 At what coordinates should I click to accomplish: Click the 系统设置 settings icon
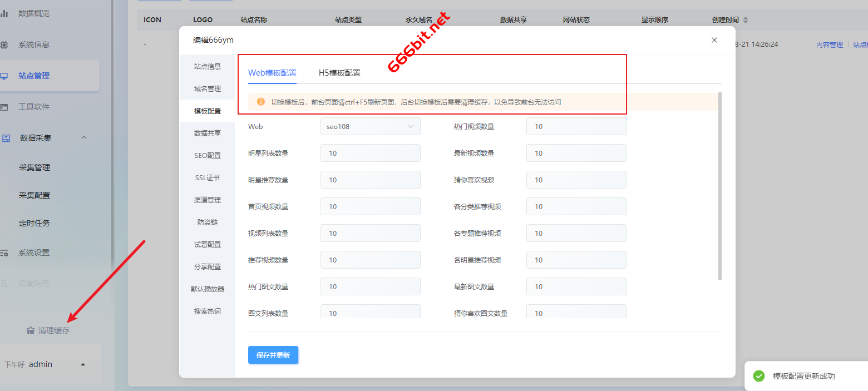coord(4,253)
